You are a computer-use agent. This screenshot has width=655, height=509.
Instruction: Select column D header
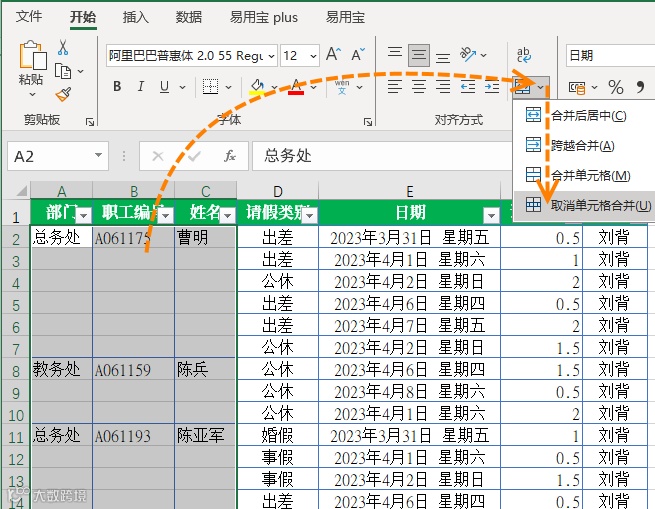tap(278, 191)
